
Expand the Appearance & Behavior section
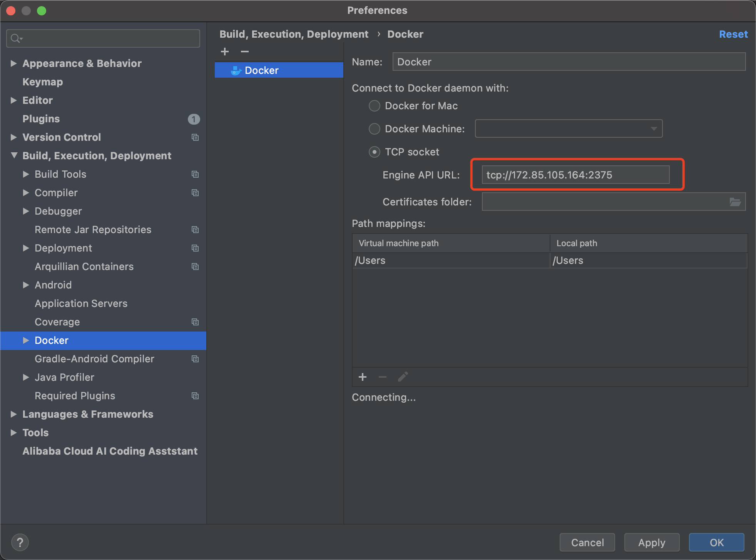pos(13,63)
